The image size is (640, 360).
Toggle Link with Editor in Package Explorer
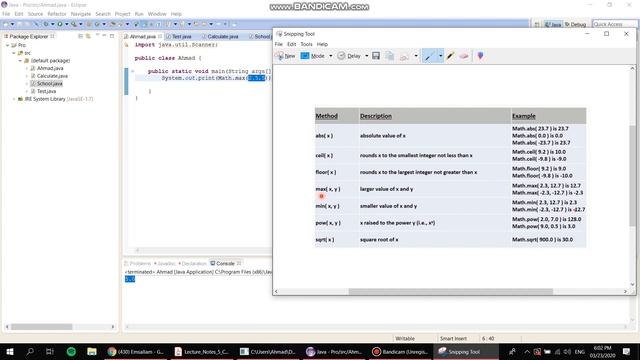88,36
